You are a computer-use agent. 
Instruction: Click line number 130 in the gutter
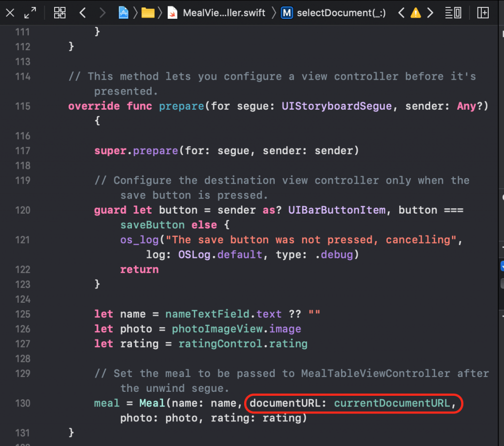23,403
